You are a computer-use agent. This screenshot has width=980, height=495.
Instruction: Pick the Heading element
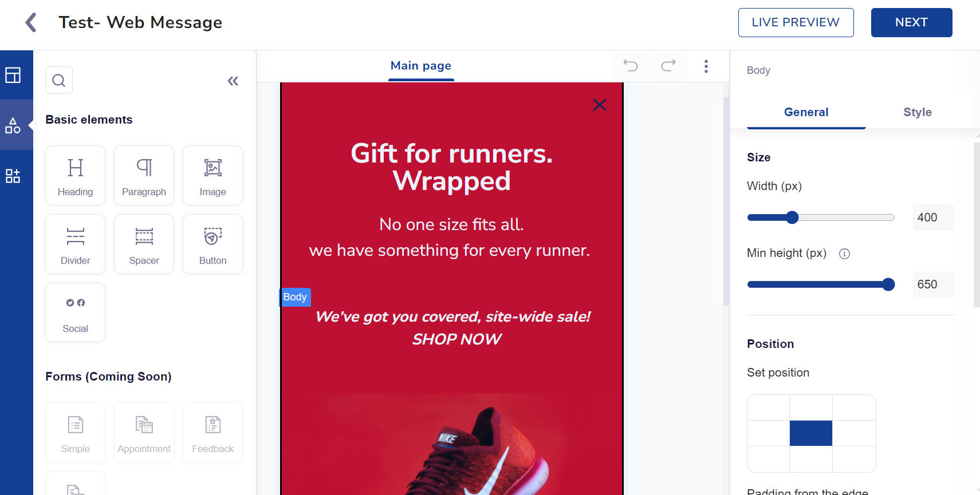75,175
